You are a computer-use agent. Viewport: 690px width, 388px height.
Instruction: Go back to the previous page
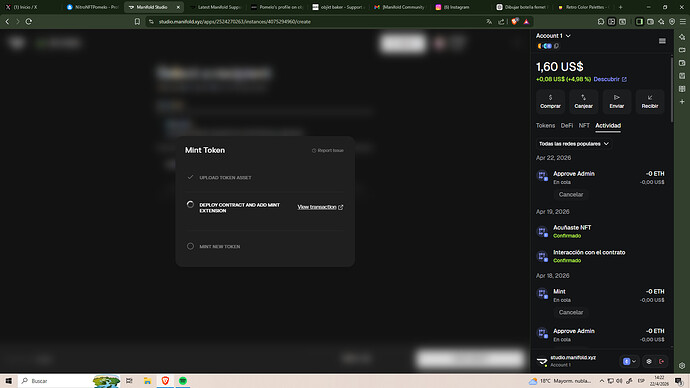click(x=7, y=22)
